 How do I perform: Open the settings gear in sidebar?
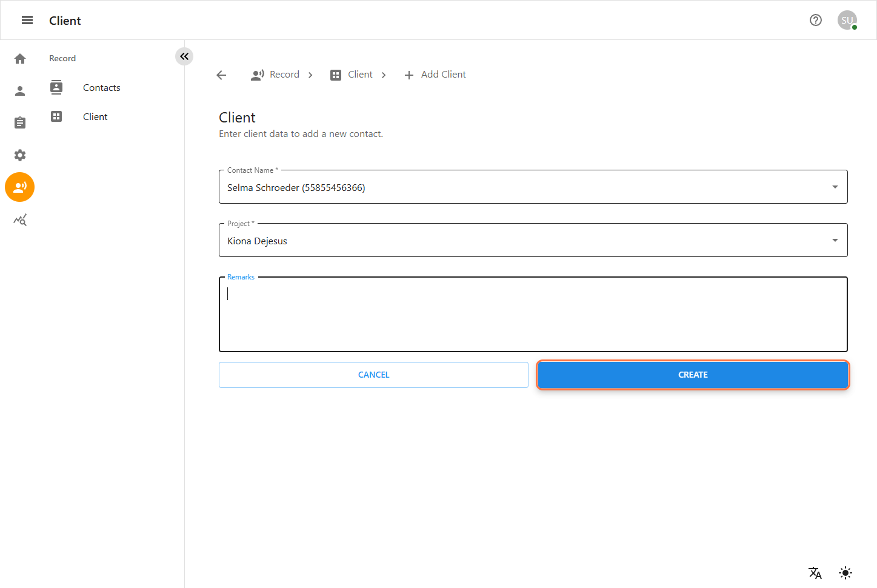pyautogui.click(x=20, y=155)
